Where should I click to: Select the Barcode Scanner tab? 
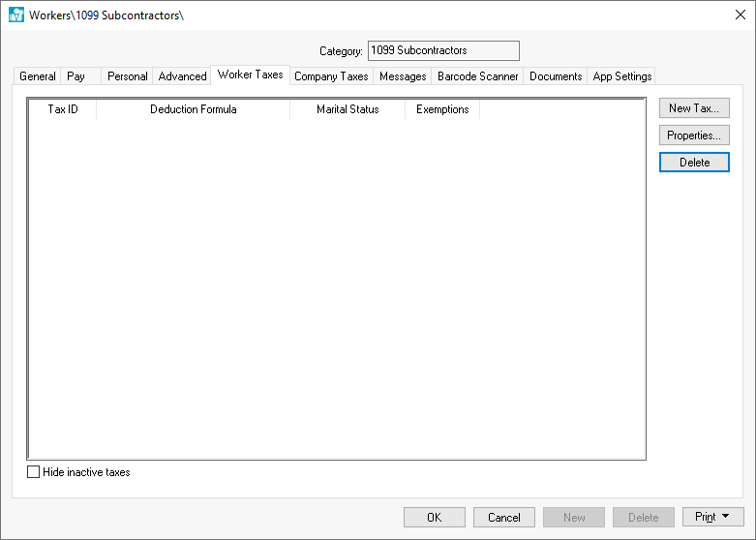point(477,76)
